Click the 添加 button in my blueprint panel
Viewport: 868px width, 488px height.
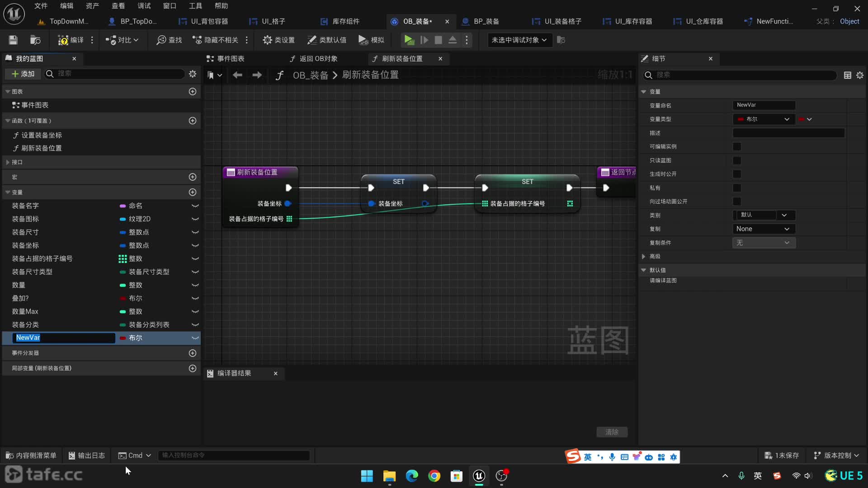(x=22, y=73)
